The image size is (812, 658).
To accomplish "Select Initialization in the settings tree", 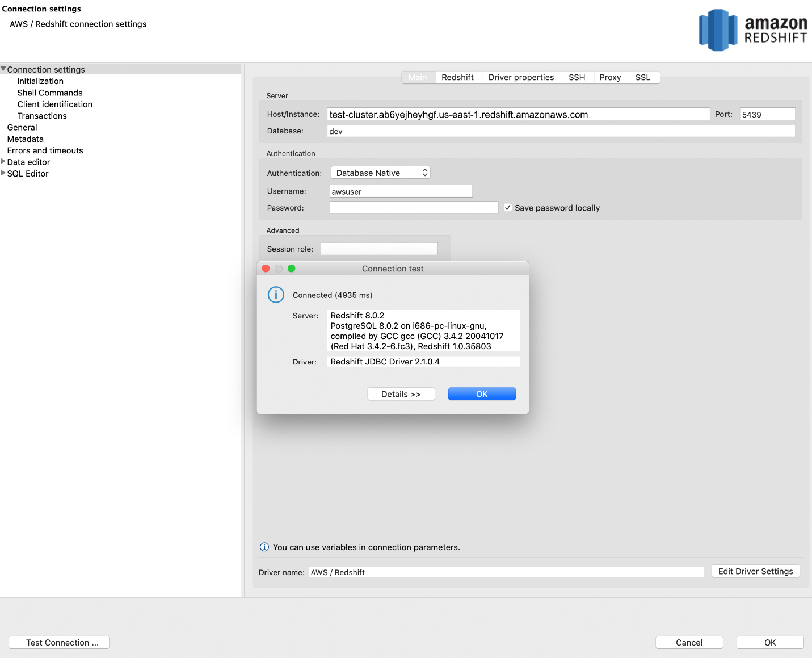I will [x=40, y=81].
